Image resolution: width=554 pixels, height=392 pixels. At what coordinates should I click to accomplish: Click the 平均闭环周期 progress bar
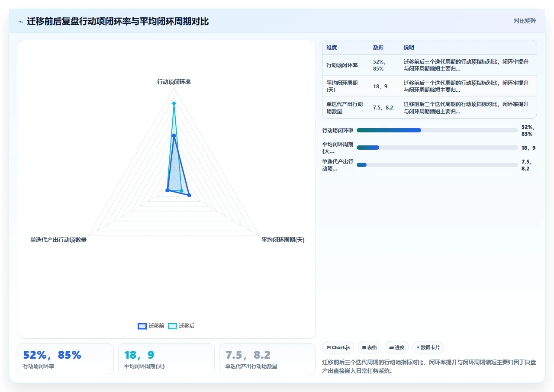pos(437,148)
